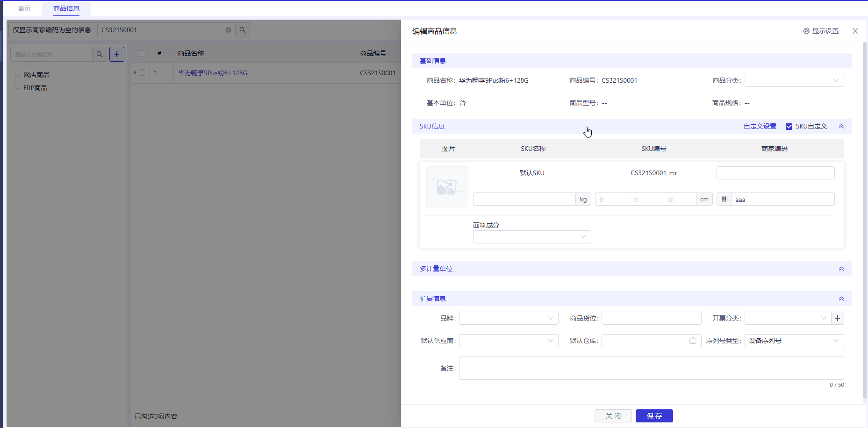The width and height of the screenshot is (868, 428).
Task: Open the 默认供应商 dropdown
Action: 509,341
